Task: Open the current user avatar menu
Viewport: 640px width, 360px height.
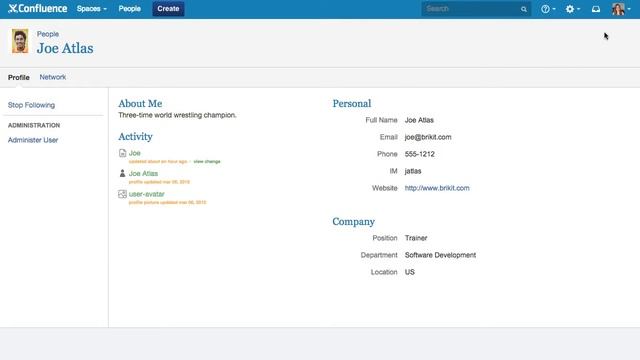Action: tap(620, 9)
